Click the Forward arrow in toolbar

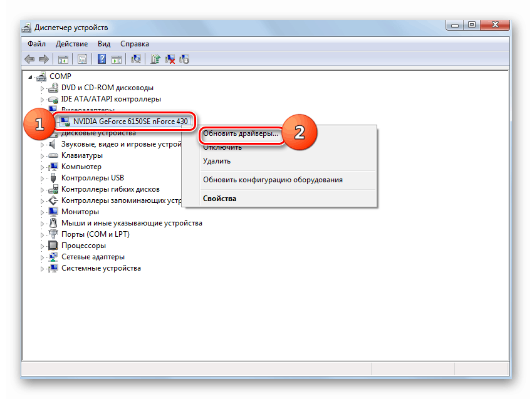pos(43,59)
